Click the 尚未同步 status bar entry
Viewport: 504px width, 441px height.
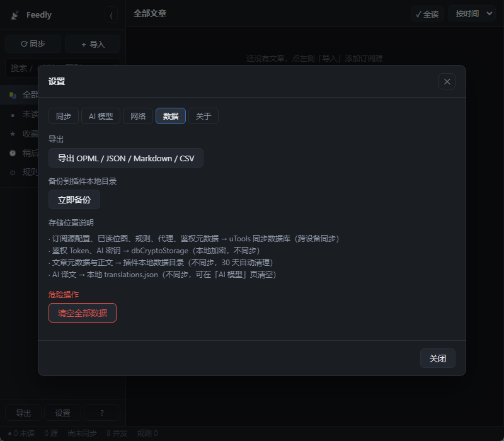click(83, 433)
